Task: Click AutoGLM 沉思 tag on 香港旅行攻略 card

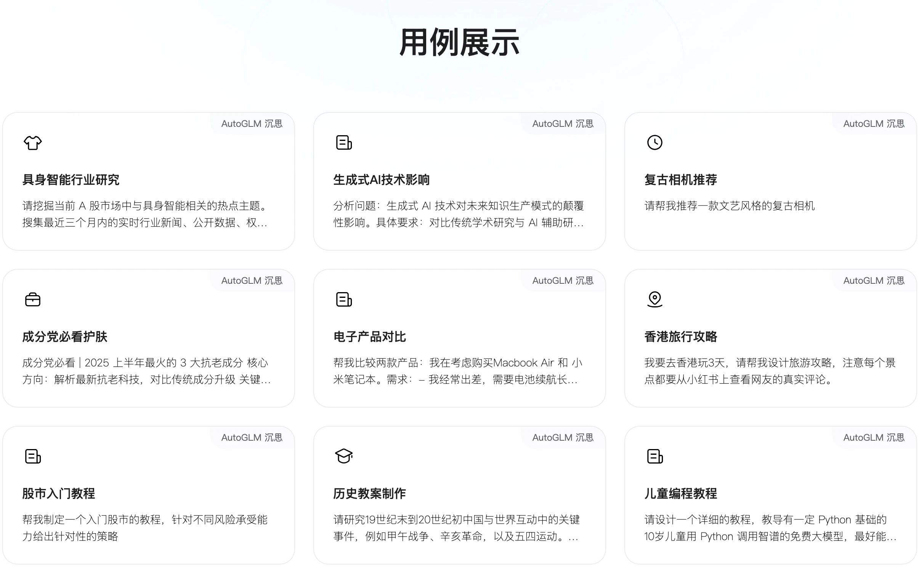Action: (x=874, y=280)
